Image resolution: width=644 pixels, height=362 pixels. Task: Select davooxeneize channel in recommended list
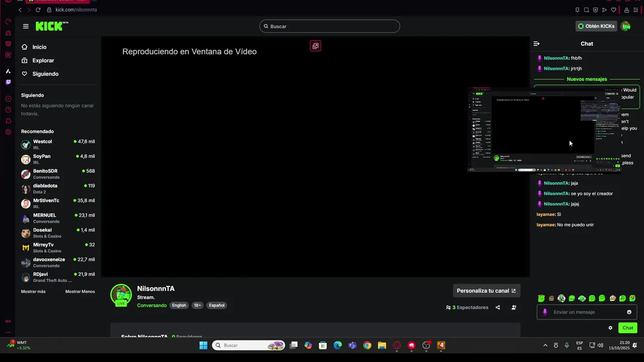tap(58, 262)
